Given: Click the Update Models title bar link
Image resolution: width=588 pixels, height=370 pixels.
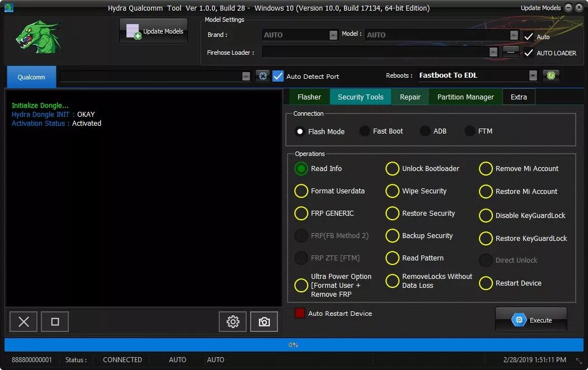Looking at the screenshot, I should point(541,8).
